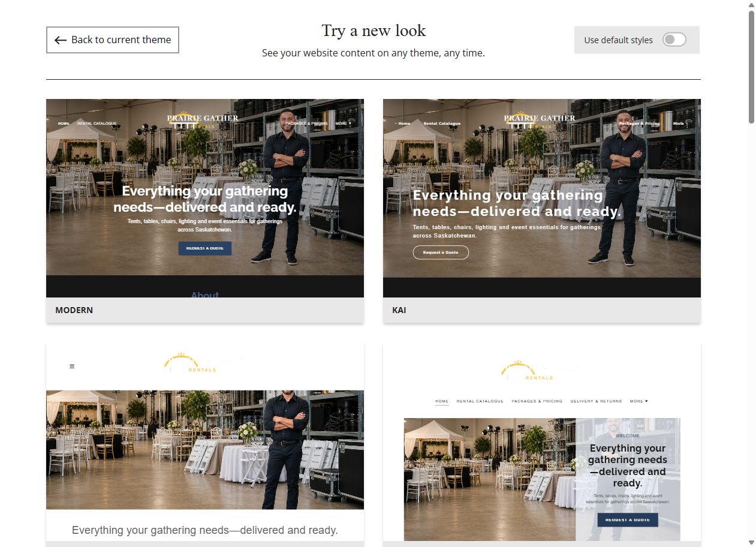Click the scrollbar down arrow
Viewport: 756px width, 547px height.
point(751,543)
